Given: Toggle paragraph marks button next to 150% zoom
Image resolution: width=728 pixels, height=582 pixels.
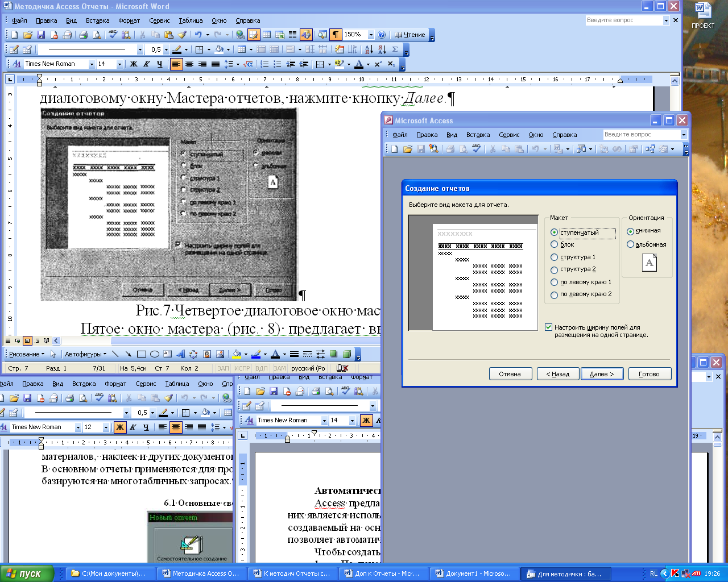Looking at the screenshot, I should [x=336, y=35].
